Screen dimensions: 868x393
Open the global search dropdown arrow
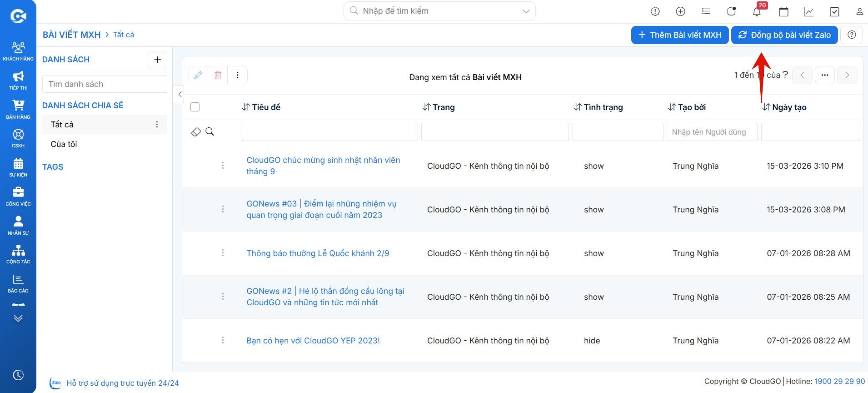point(526,11)
